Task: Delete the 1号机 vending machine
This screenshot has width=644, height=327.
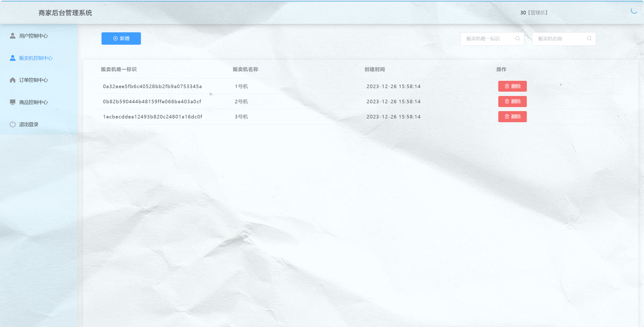Action: coord(512,86)
